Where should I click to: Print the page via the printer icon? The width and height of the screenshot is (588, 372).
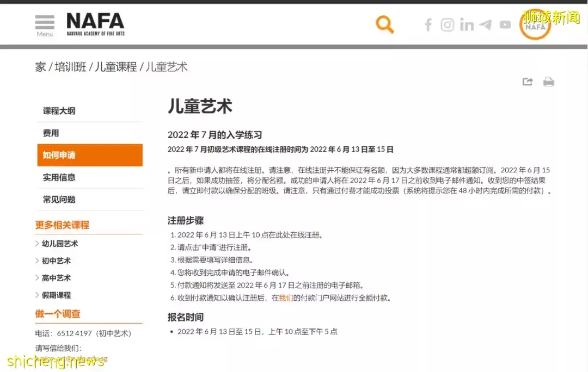pos(549,81)
